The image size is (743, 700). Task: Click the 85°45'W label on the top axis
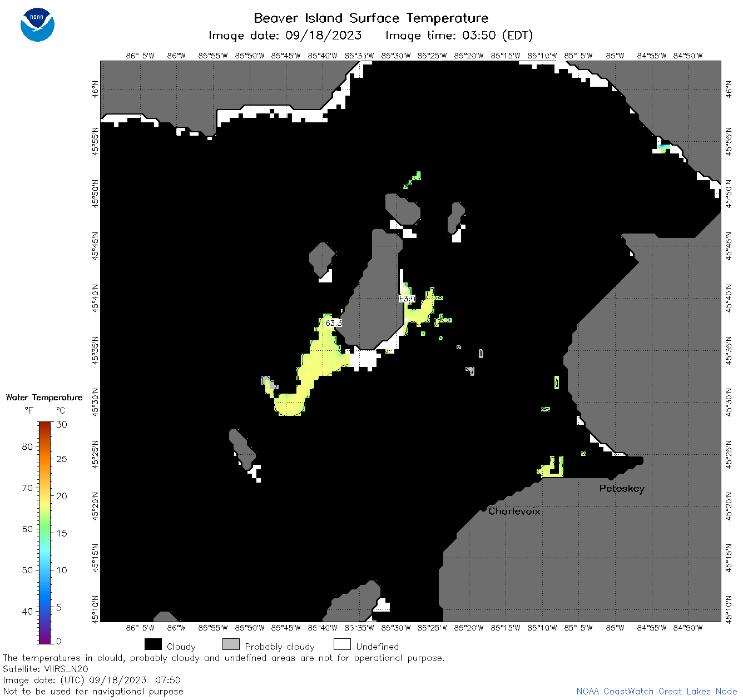click(x=286, y=56)
